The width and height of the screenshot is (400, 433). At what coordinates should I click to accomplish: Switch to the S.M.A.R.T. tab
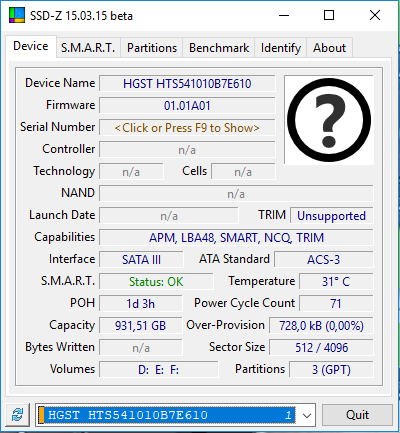[88, 48]
